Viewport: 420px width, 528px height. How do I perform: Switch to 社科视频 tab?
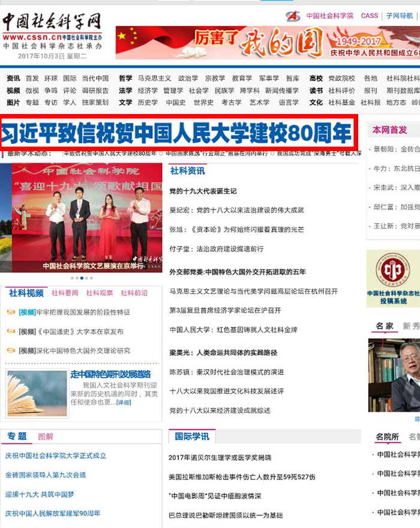pos(26,293)
